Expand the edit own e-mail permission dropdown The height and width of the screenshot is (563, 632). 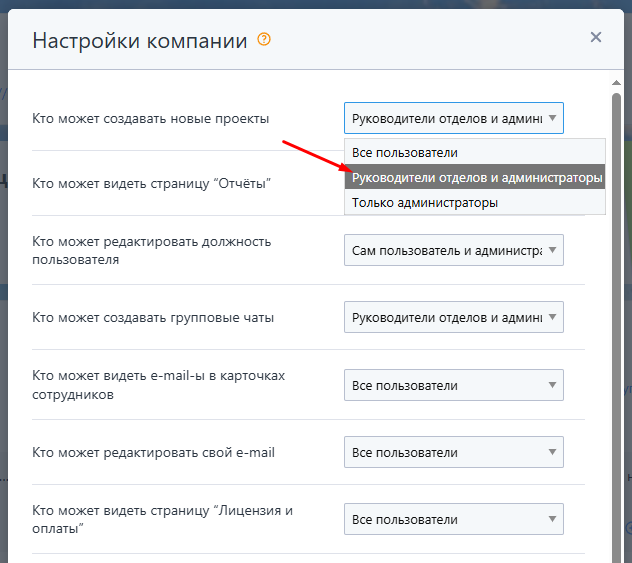(x=453, y=452)
